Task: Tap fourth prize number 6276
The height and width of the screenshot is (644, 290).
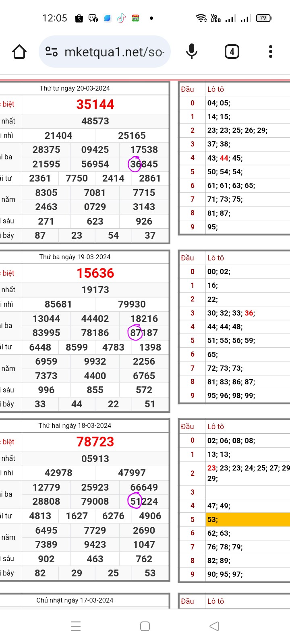Action: point(113,516)
